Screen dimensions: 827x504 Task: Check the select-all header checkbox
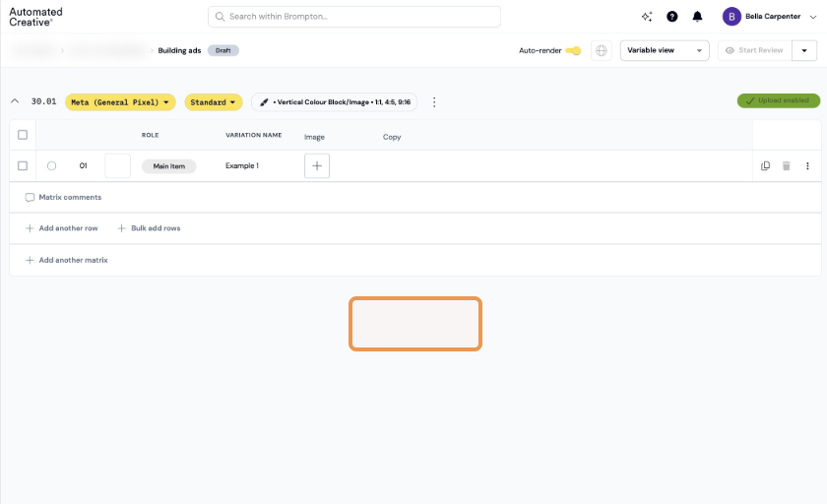click(x=23, y=135)
